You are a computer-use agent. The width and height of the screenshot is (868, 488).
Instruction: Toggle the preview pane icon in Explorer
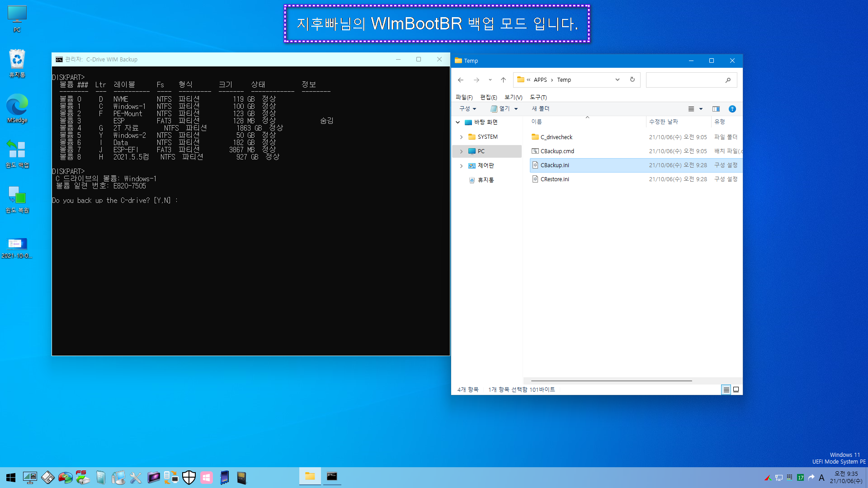point(716,109)
